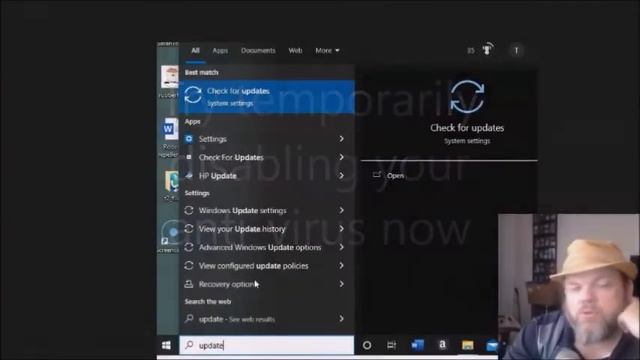The width and height of the screenshot is (640, 360).
Task: Click the Check for updates preview title
Action: pyautogui.click(x=467, y=128)
